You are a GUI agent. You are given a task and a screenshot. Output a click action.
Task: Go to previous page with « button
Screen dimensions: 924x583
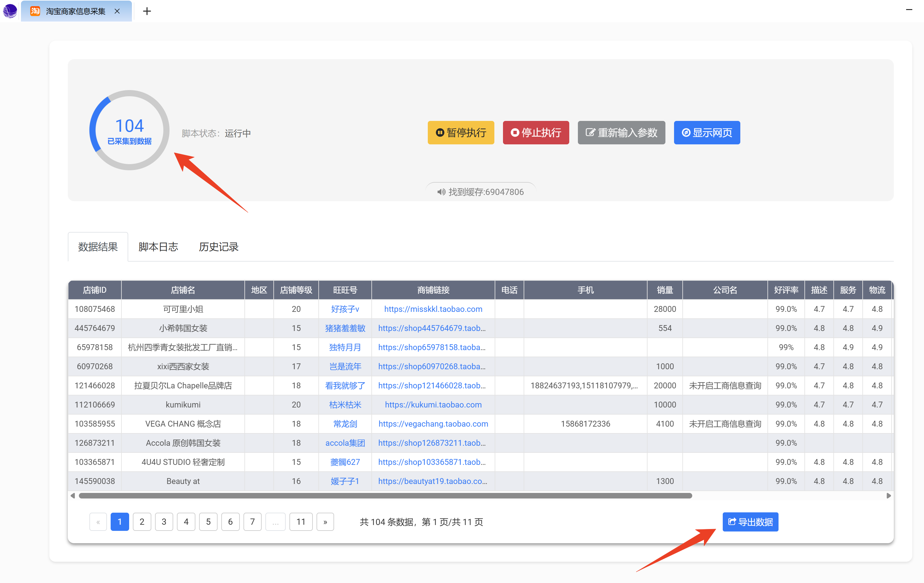click(98, 522)
